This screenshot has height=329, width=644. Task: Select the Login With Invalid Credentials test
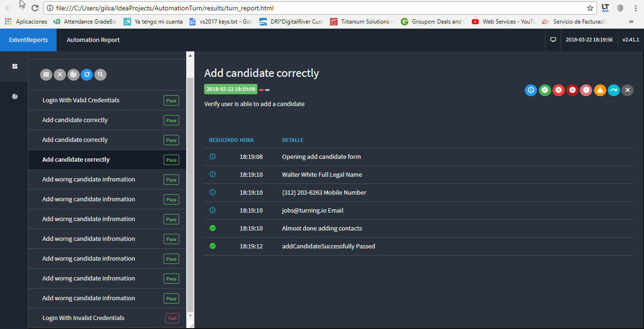107,318
